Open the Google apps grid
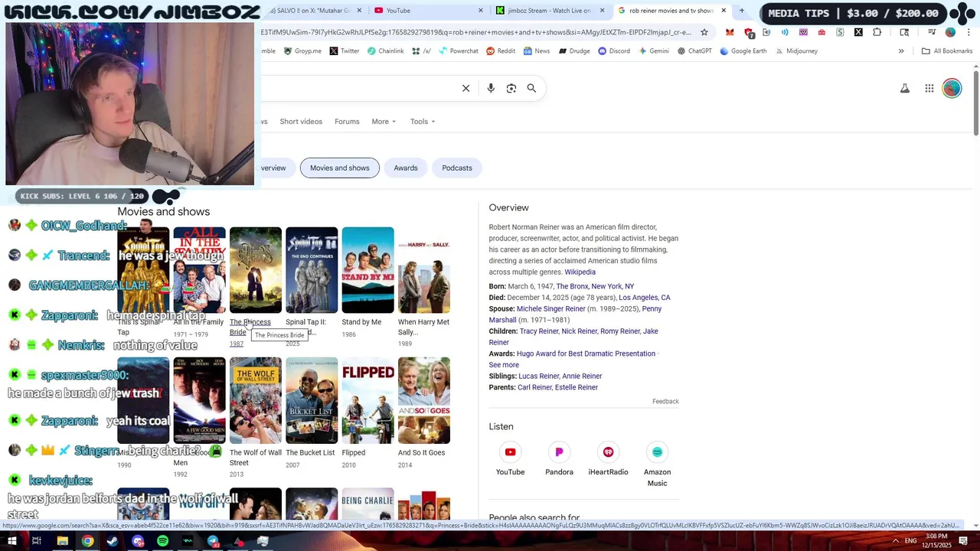The height and width of the screenshot is (551, 980). pos(929,89)
